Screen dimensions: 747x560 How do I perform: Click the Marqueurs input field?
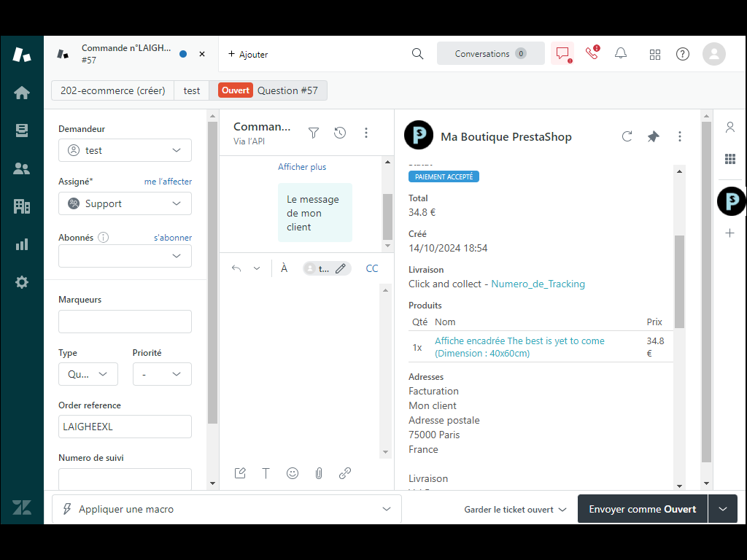[x=125, y=322]
